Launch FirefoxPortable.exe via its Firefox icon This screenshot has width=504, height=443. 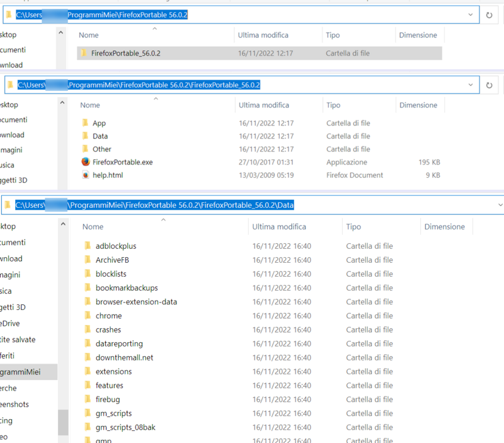(x=86, y=162)
